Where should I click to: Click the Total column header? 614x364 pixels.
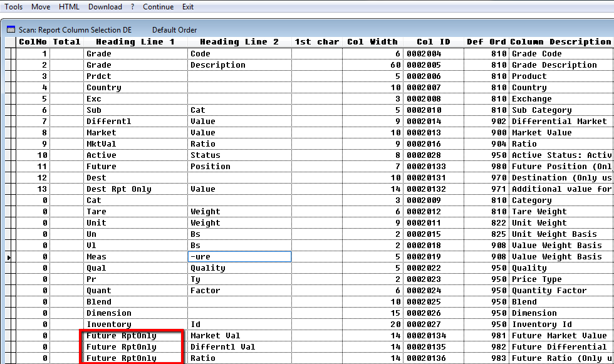click(x=66, y=42)
